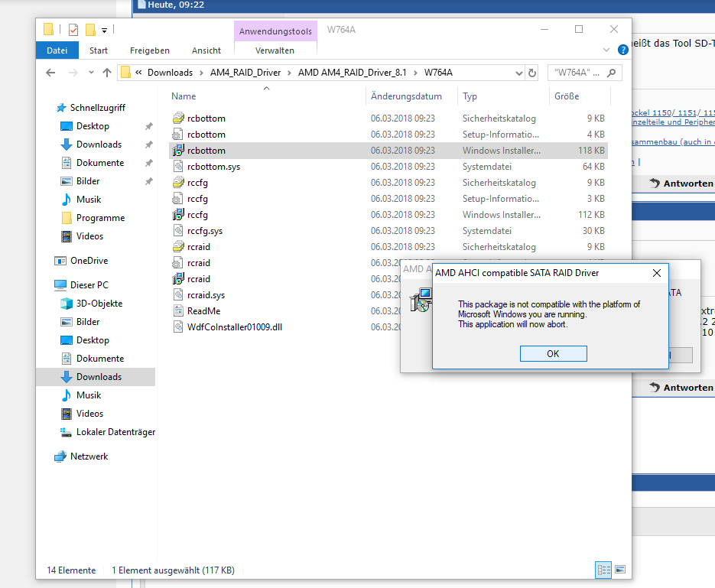Click the New Folder quick access icon
Viewport: 715px width, 588px height.
[x=90, y=30]
